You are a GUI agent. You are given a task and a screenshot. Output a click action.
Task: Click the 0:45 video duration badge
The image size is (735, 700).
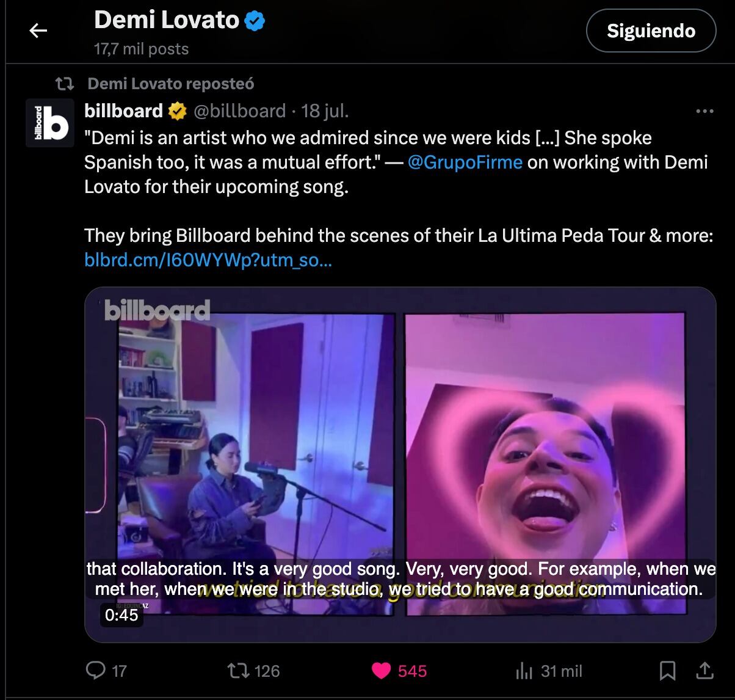121,614
